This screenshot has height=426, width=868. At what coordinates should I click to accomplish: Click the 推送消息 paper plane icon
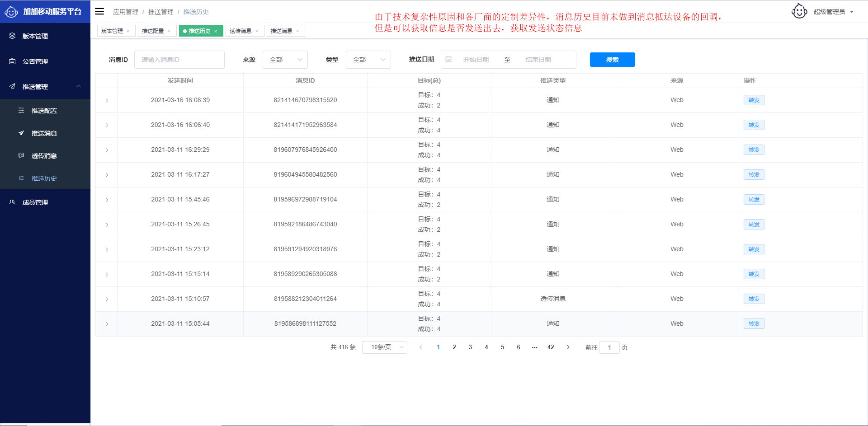(21, 133)
